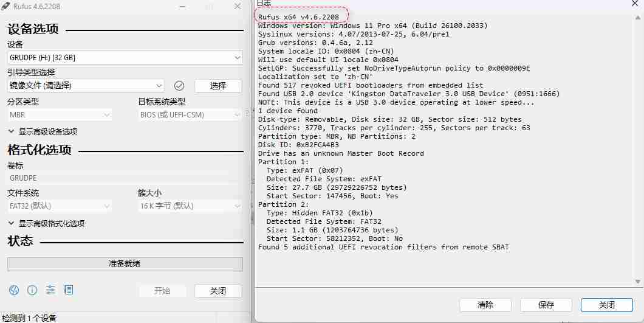Click the 准备就绪 progress bar
644x323 pixels.
tap(125, 264)
